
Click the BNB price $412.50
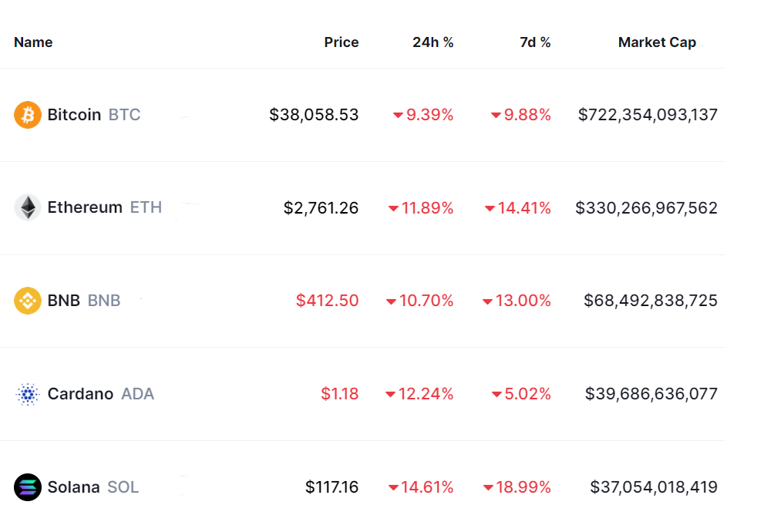coord(327,301)
